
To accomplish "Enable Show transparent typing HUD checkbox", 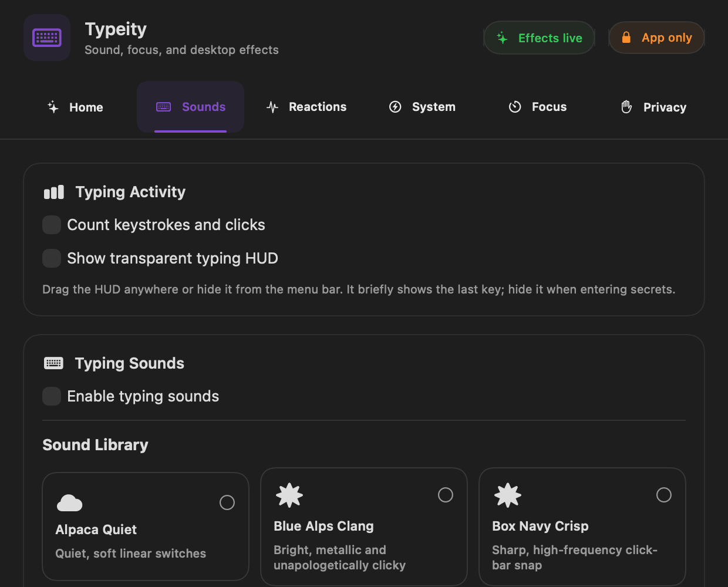I will click(x=52, y=258).
